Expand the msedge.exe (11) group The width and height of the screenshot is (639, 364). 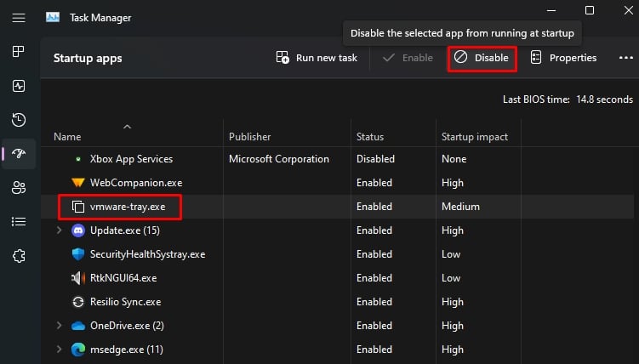click(59, 350)
